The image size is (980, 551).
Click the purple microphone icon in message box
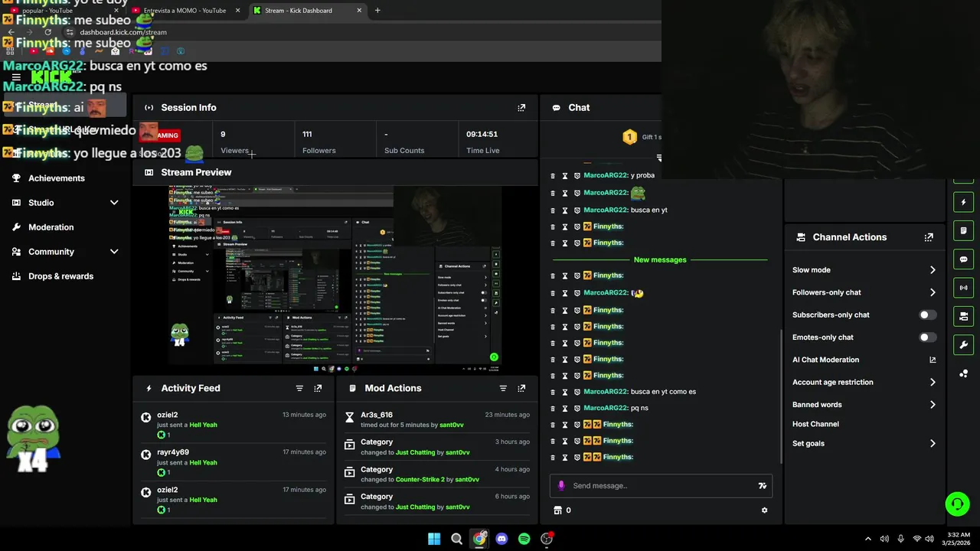pos(561,485)
